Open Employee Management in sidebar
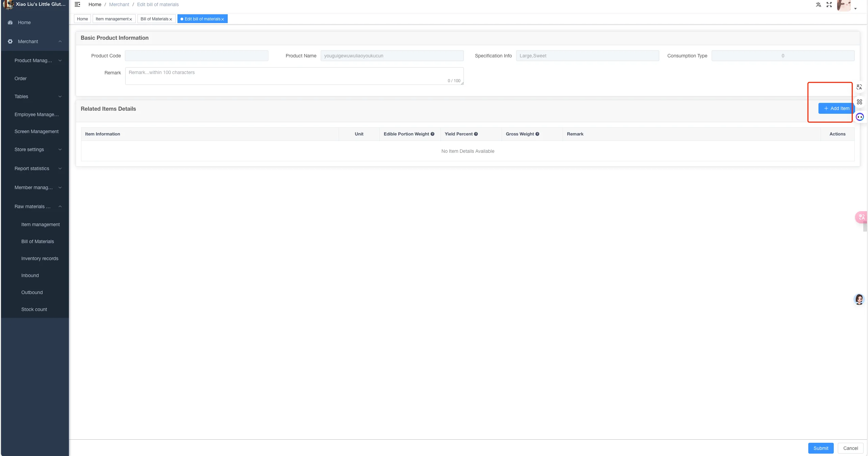Viewport: 868px width, 456px height. (37, 114)
